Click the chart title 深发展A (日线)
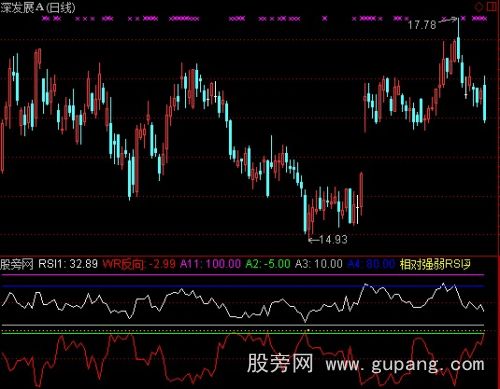Screen dimensions: 500x389 38,7
